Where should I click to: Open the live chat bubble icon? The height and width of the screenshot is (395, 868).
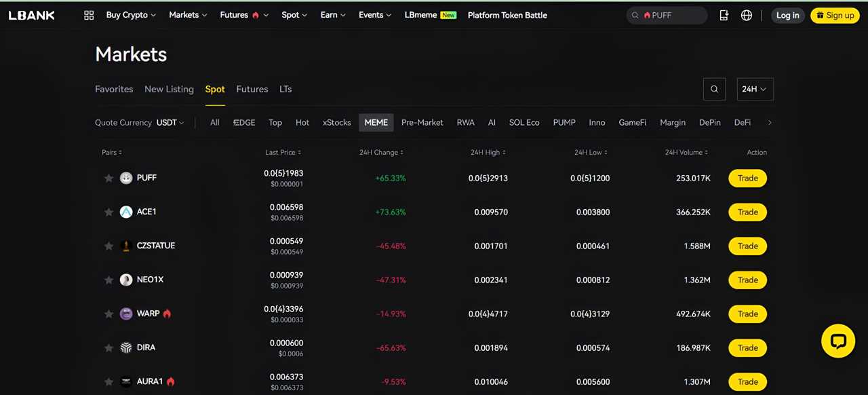tap(838, 341)
